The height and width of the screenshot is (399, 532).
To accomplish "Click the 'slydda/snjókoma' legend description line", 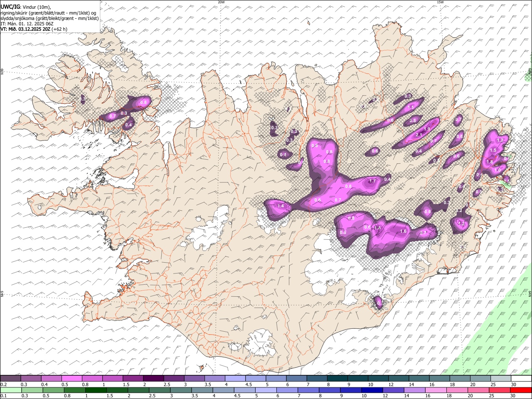I will [50, 18].
